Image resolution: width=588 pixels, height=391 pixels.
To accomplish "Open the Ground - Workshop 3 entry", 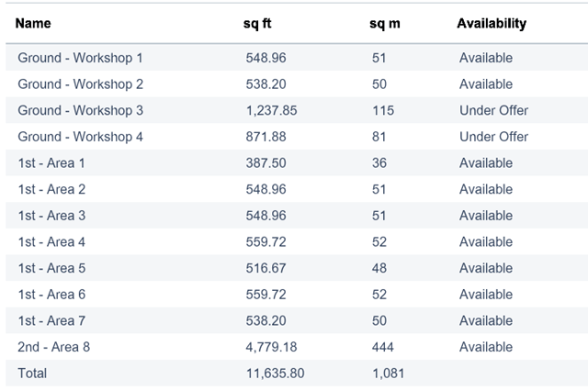I will [x=80, y=110].
